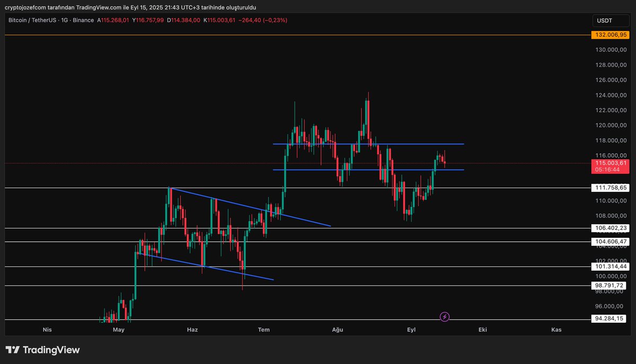Select the 98.791,72 price label
The width and height of the screenshot is (636, 364).
[x=608, y=286]
